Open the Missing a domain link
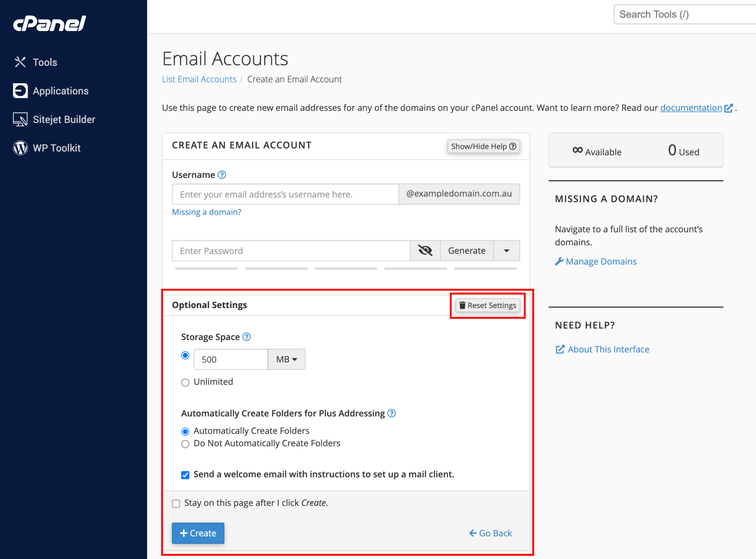The image size is (756, 559). tap(206, 212)
